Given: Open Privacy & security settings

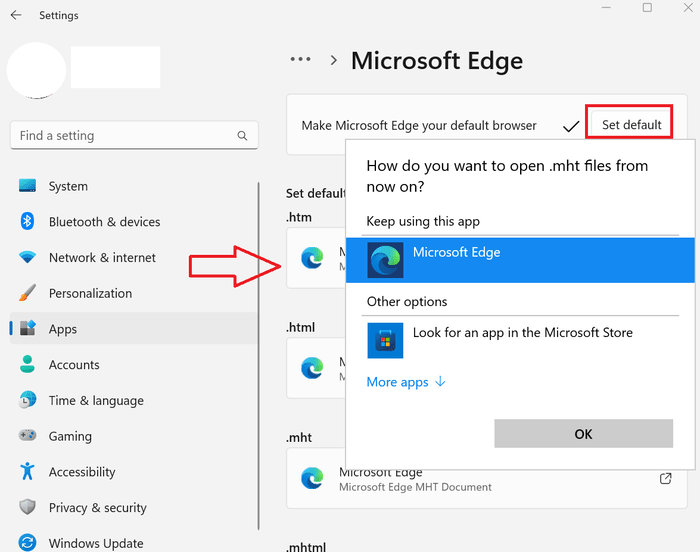Looking at the screenshot, I should (x=134, y=507).
